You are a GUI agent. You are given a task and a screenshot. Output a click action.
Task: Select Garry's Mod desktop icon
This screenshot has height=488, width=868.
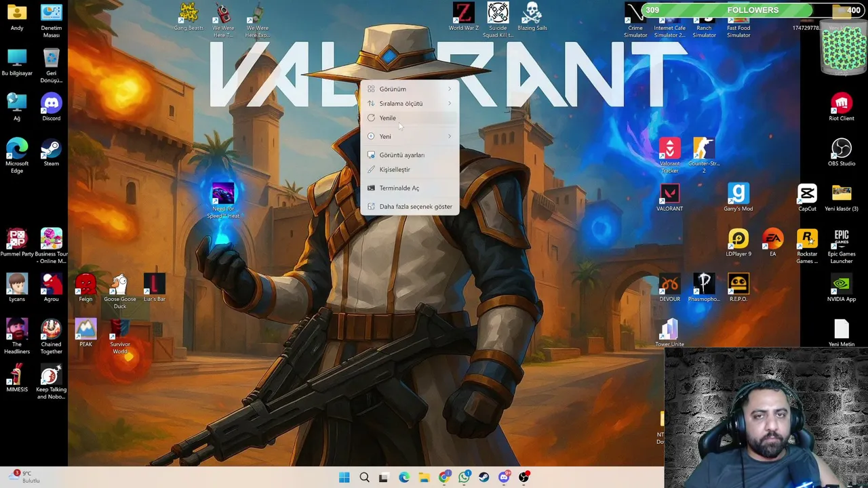[x=738, y=198]
